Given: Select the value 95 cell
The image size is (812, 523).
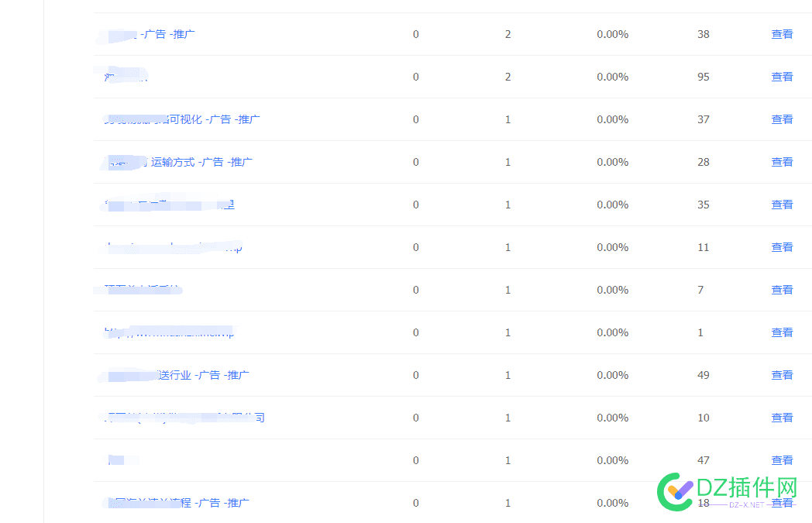Looking at the screenshot, I should click(x=704, y=77).
